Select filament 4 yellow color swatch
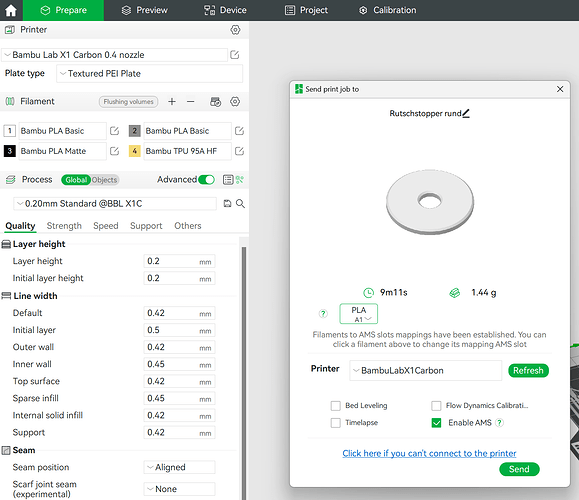Screen dimensions: 579x500 pyautogui.click(x=134, y=151)
